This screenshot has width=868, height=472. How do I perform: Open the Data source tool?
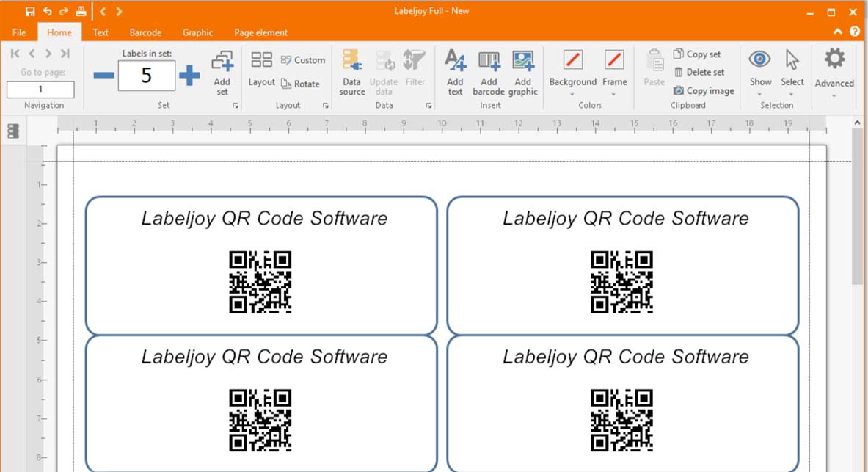coord(352,73)
